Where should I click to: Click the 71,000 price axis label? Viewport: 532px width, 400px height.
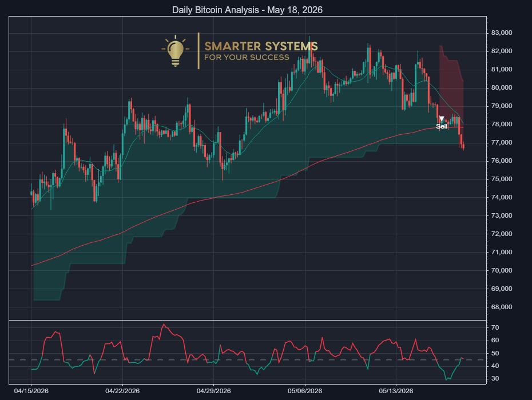[502, 252]
